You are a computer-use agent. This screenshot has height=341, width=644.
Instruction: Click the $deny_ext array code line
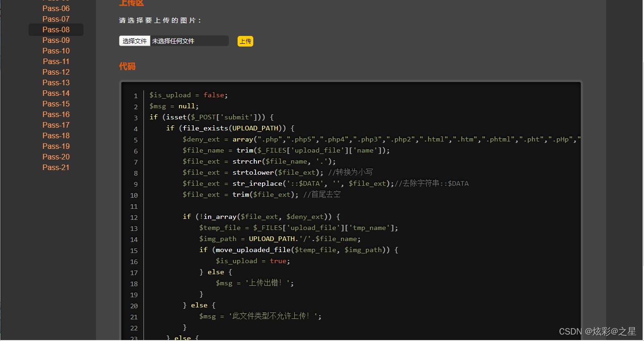coord(382,139)
